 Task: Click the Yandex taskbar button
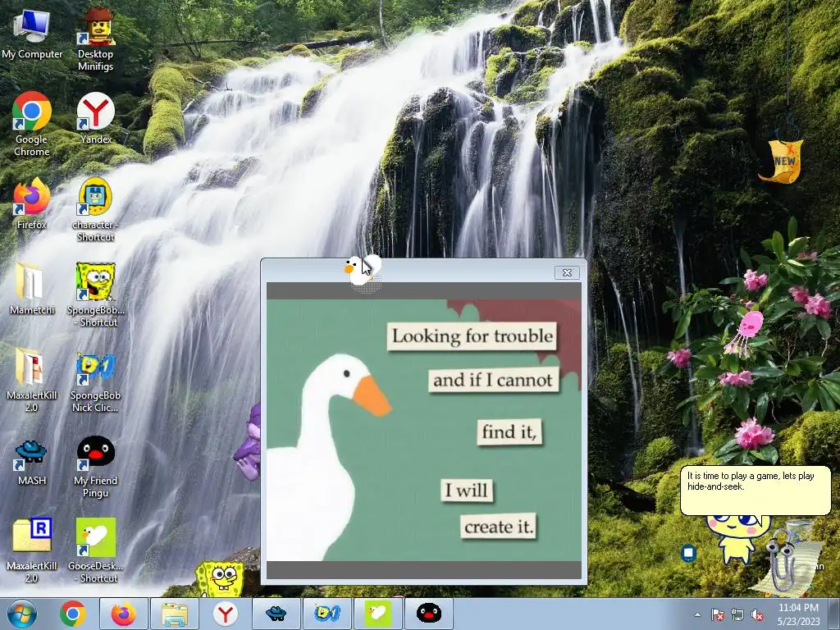[x=226, y=614]
